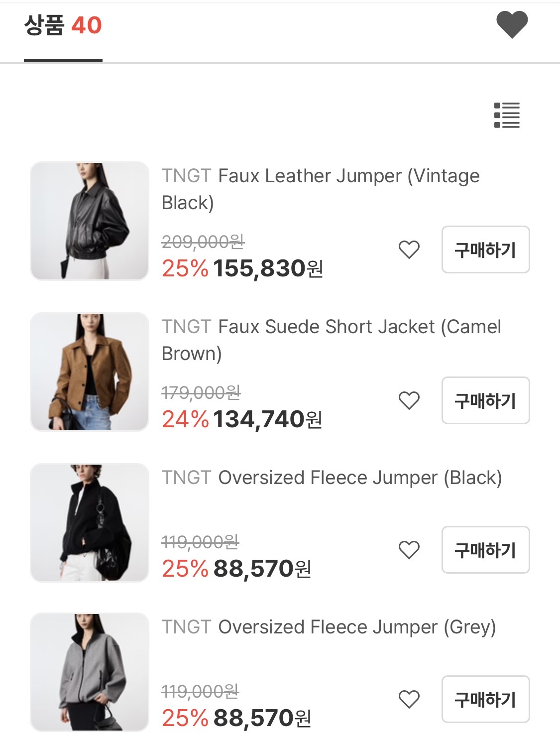The width and height of the screenshot is (560, 742).
Task: Open the black fleece jumper thumbnail
Action: click(90, 522)
